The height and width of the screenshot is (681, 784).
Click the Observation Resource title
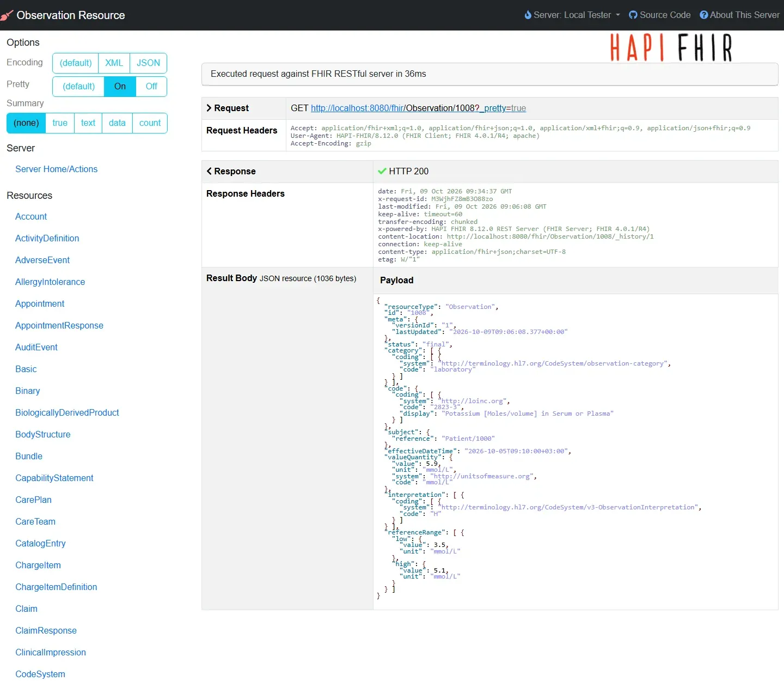pos(71,15)
